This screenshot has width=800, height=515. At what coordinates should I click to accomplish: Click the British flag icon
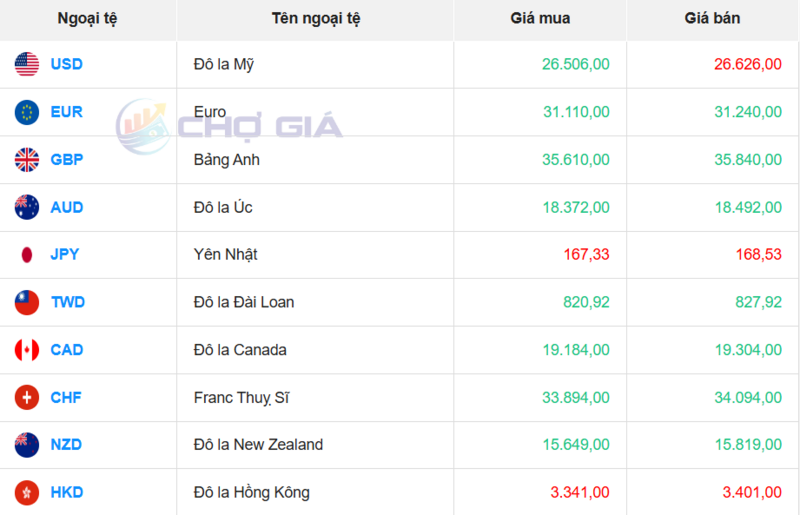[x=27, y=159]
